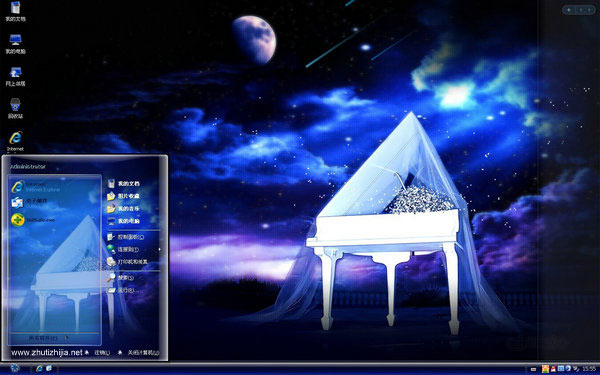Open the My Documents desktop icon

point(15,11)
